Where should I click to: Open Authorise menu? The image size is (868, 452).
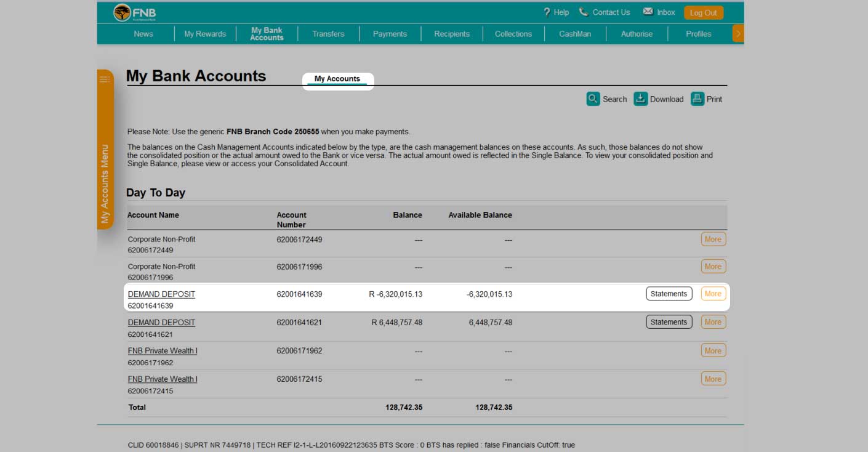637,34
